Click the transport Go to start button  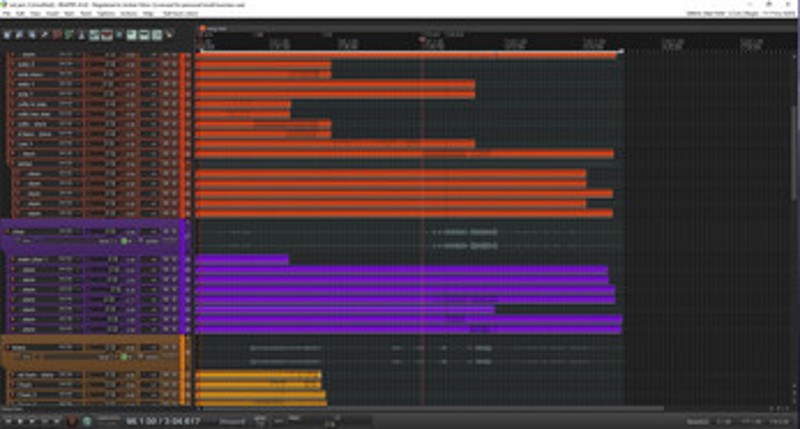tap(8, 421)
